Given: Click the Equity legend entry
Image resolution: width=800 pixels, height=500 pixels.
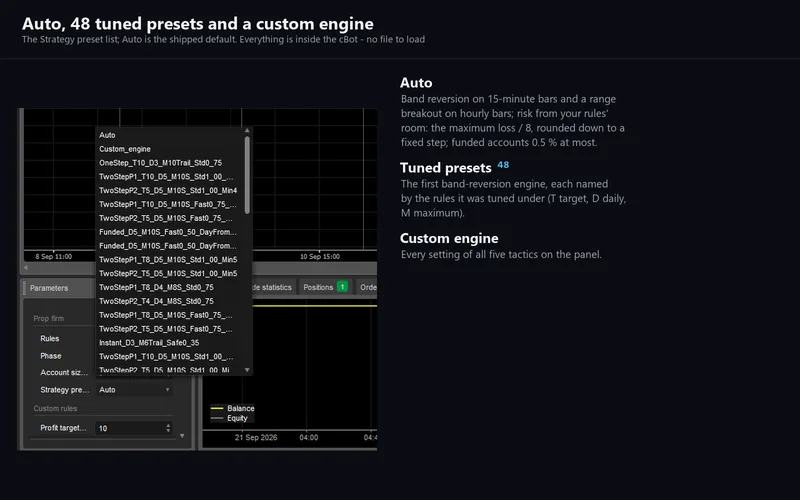Looking at the screenshot, I should tap(230, 418).
